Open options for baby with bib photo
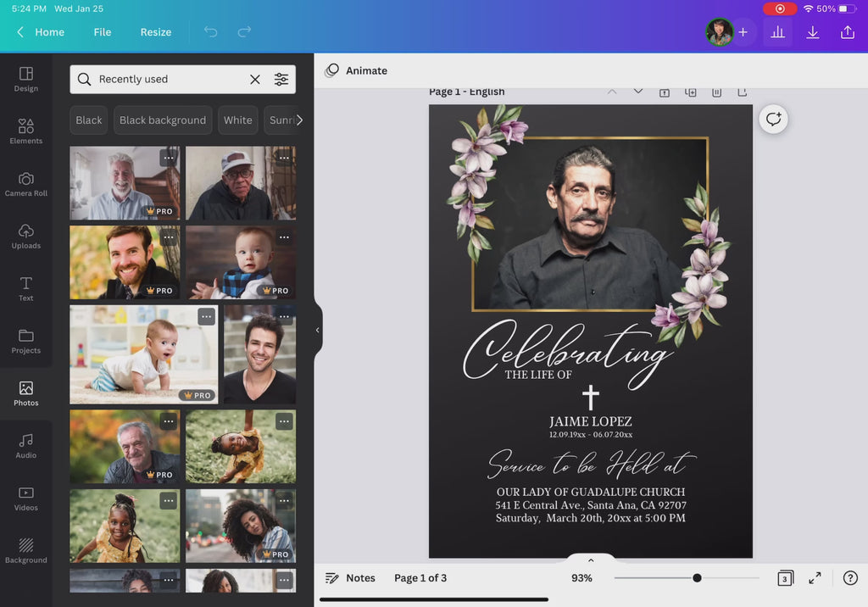The width and height of the screenshot is (868, 607). click(284, 237)
